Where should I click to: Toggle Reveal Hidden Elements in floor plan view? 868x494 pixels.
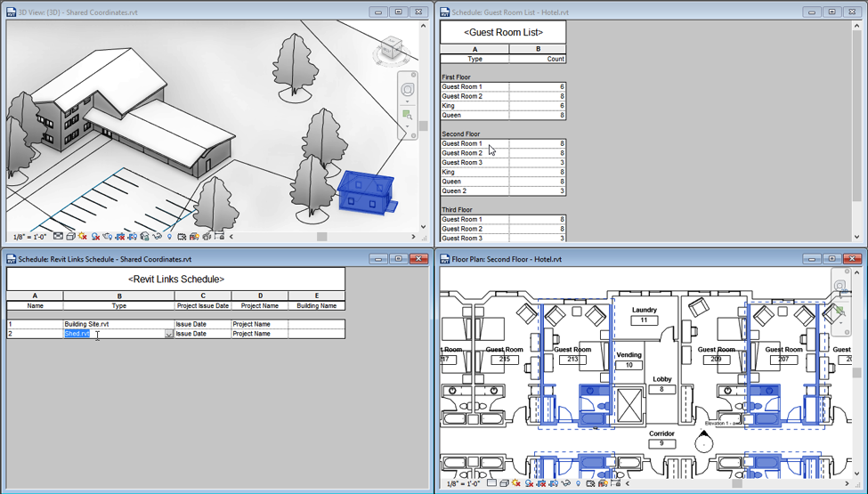pos(579,483)
